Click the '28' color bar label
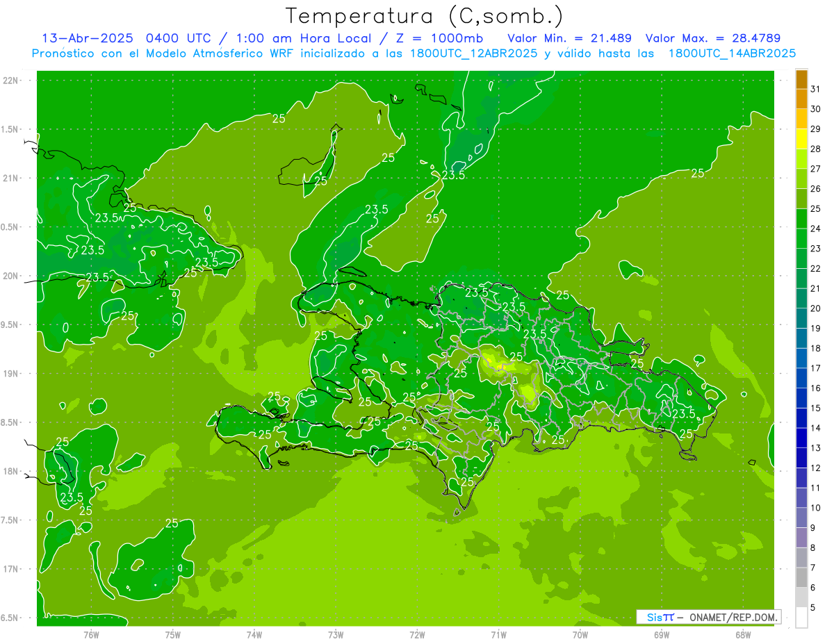This screenshot has width=834, height=644. (x=815, y=149)
